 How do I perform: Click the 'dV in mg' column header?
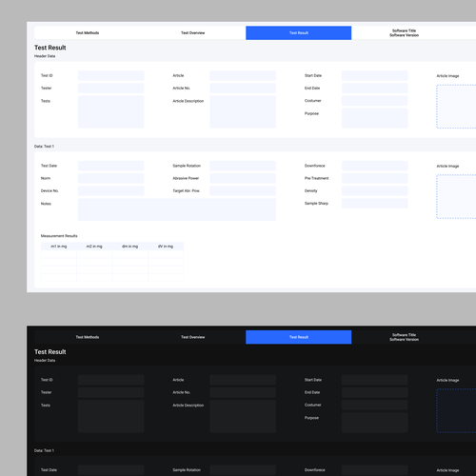point(166,247)
